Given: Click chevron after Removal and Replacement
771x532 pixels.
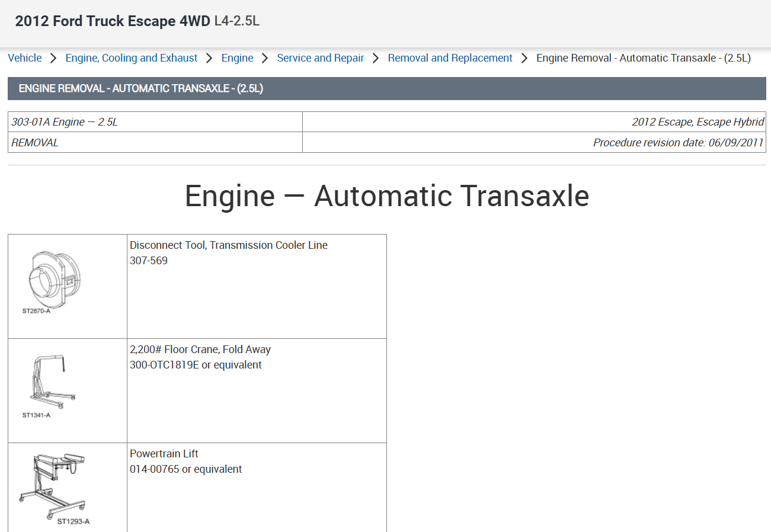Looking at the screenshot, I should (x=524, y=58).
